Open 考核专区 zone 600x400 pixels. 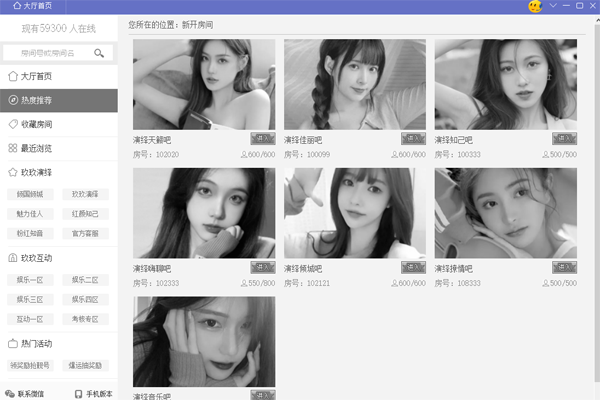click(x=85, y=319)
